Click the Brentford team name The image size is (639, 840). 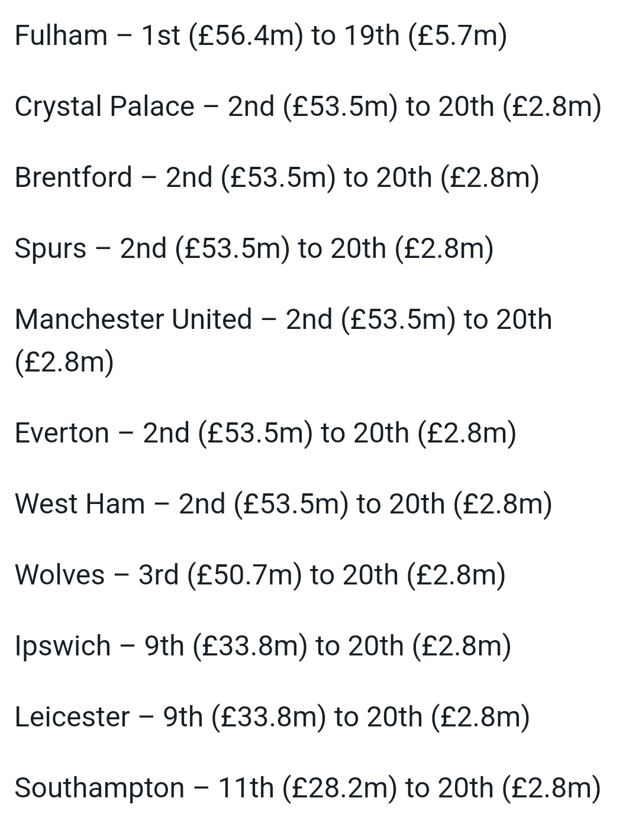(73, 177)
